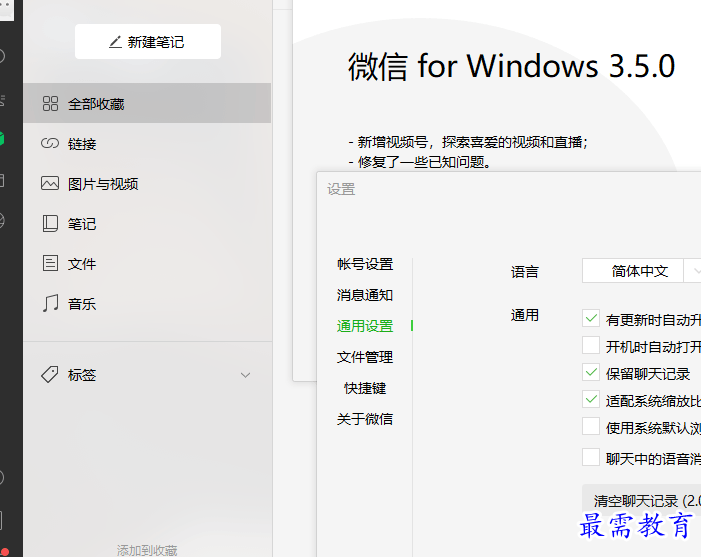Screen dimensions: 701x557
Task: Enable 使用系统默认浏览器 checkbox
Action: [x=591, y=426]
